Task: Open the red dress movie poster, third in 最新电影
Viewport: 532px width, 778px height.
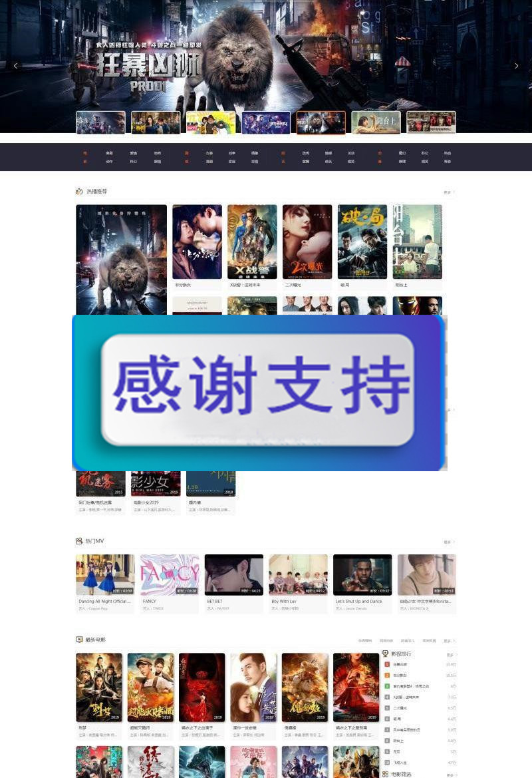Action: coord(201,687)
